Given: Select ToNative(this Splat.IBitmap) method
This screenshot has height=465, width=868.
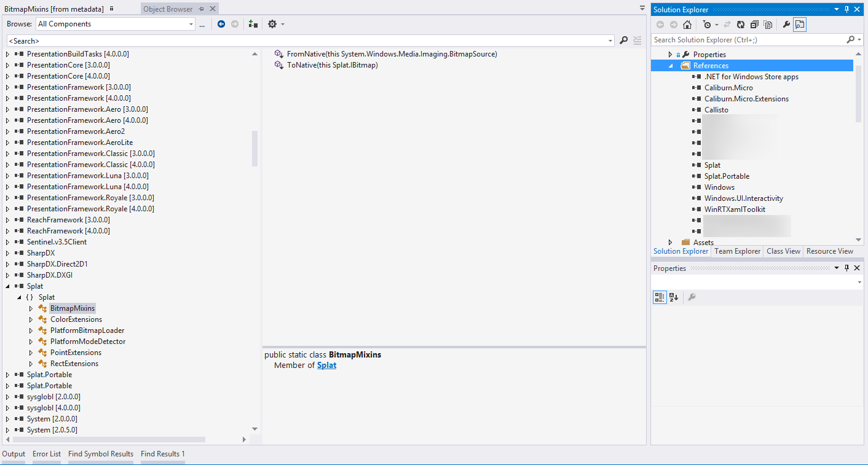Looking at the screenshot, I should (x=332, y=65).
